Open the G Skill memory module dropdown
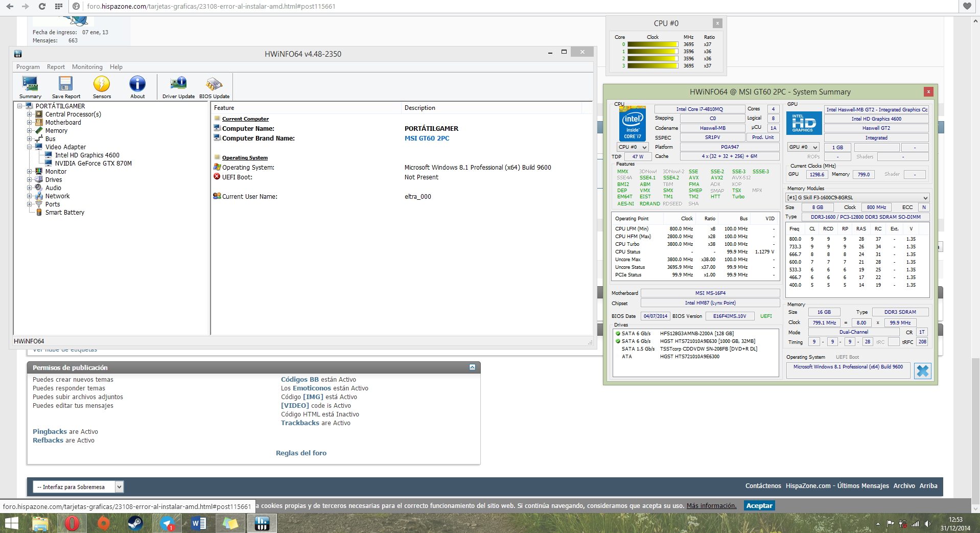The image size is (980, 533). click(857, 197)
